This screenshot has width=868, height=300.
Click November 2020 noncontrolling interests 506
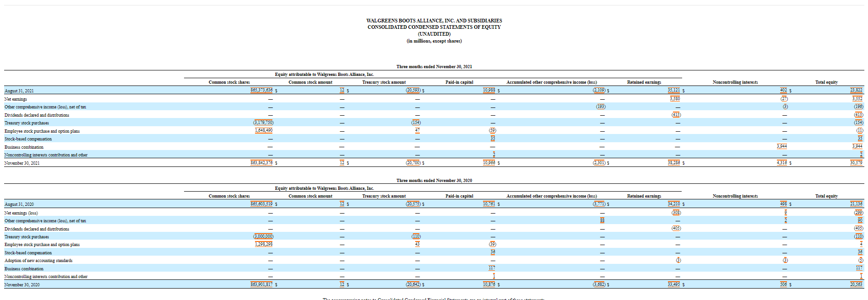(x=783, y=284)
